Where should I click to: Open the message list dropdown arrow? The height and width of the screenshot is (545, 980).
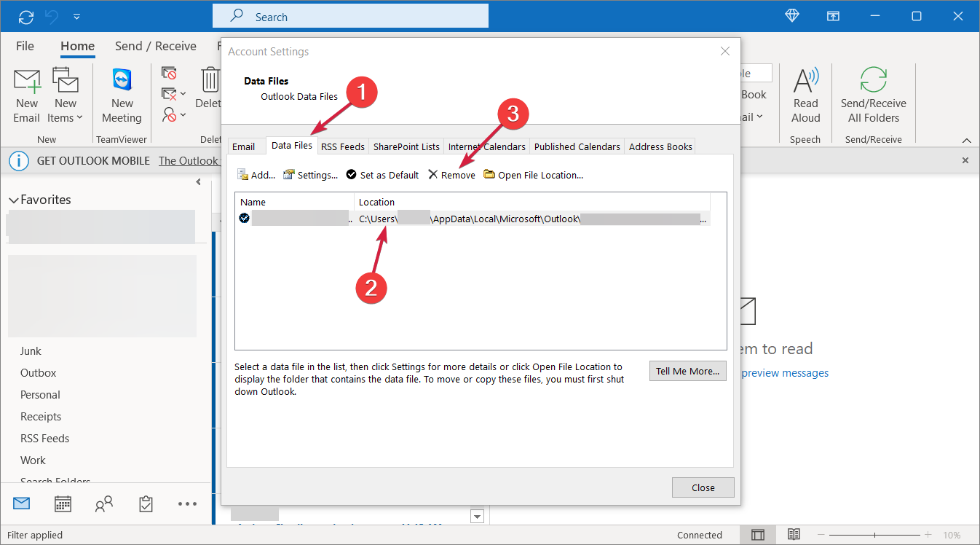pyautogui.click(x=478, y=517)
